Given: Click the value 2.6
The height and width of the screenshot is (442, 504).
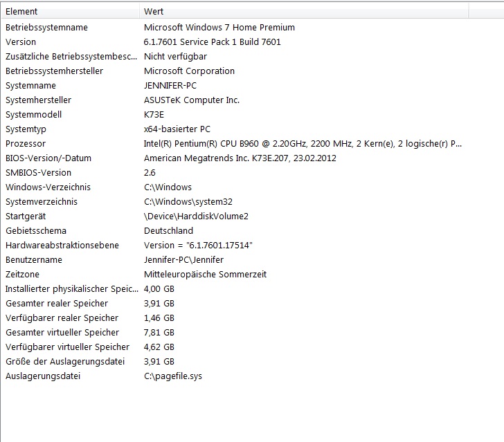Looking at the screenshot, I should tap(150, 172).
